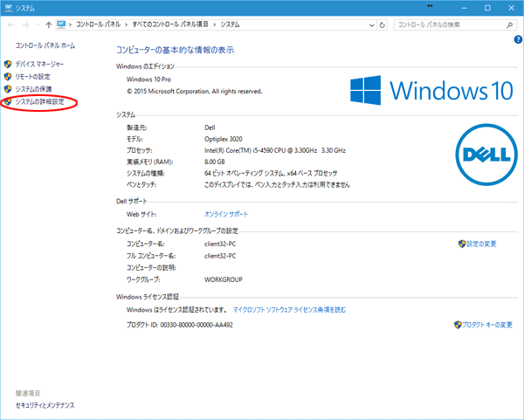Click the Intel Core i5-4590 processor text
Image resolution: width=524 pixels, height=420 pixels.
pos(275,150)
